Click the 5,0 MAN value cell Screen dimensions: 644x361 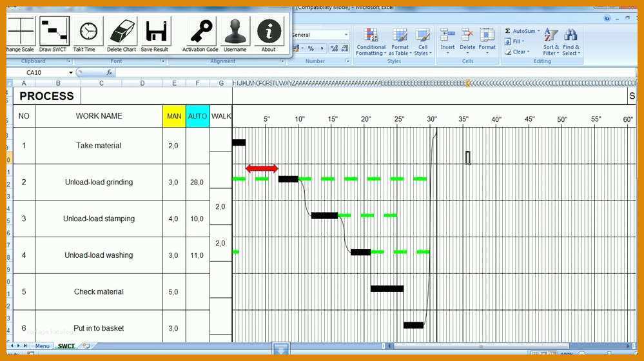(174, 291)
